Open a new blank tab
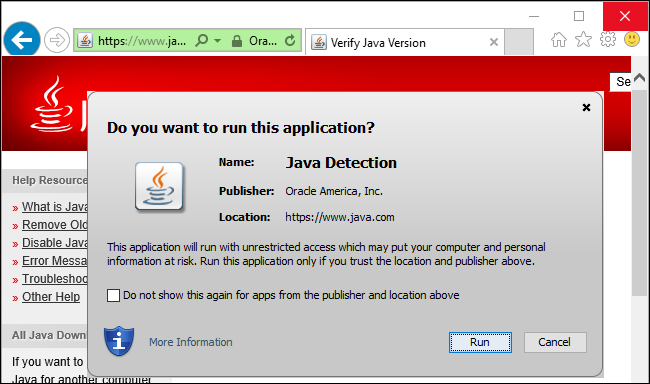Screen dimensions: 650x384 tap(519, 42)
